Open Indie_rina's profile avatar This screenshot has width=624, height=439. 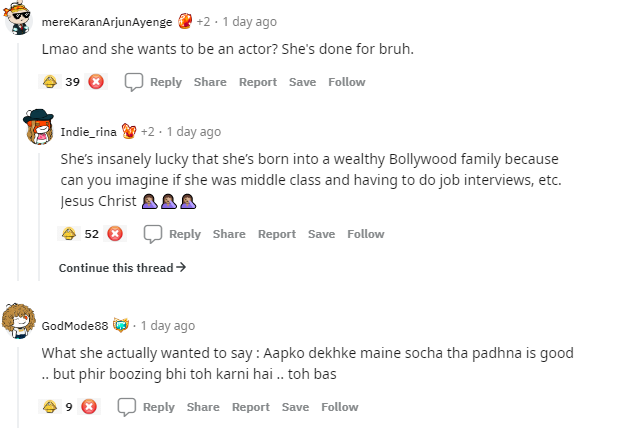click(39, 130)
